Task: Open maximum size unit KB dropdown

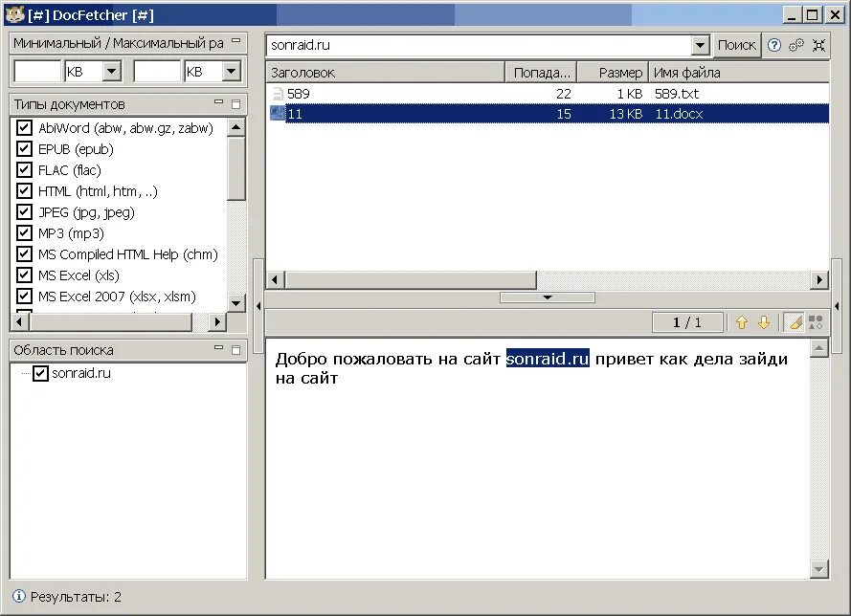Action: click(x=232, y=71)
